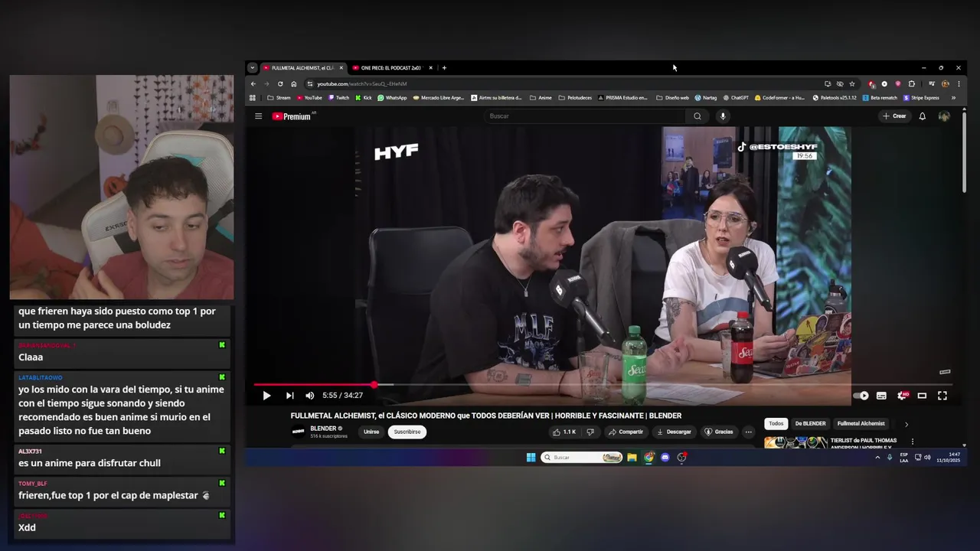Open the player settings gear
Screen dimensions: 980x551
coord(902,396)
